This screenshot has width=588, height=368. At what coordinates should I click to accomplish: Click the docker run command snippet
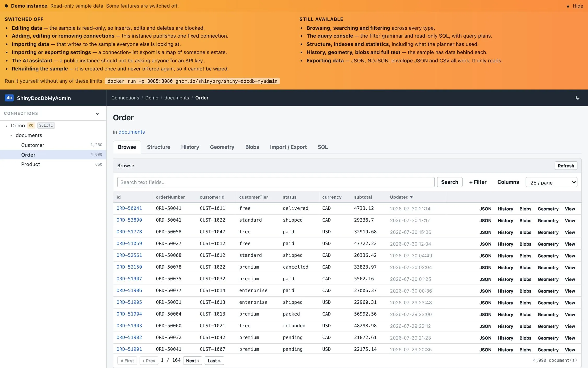pos(192,81)
